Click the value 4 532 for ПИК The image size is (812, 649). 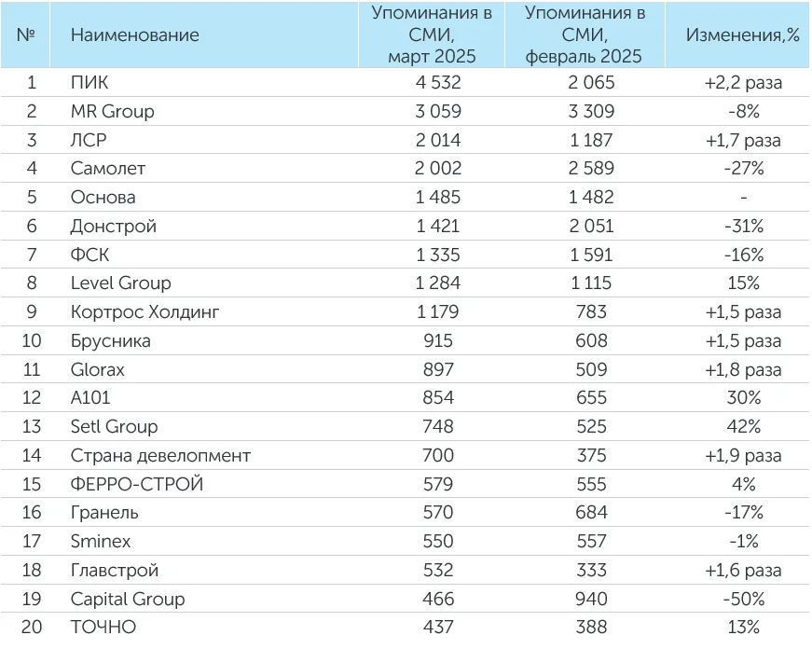432,82
